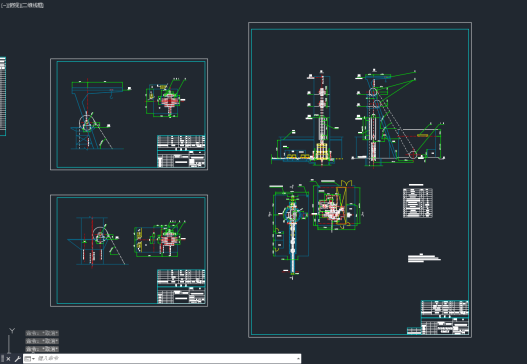Image resolution: width=527 pixels, height=364 pixels.
Task: Click the UCS Y-axis icon
Action: pos(12,331)
